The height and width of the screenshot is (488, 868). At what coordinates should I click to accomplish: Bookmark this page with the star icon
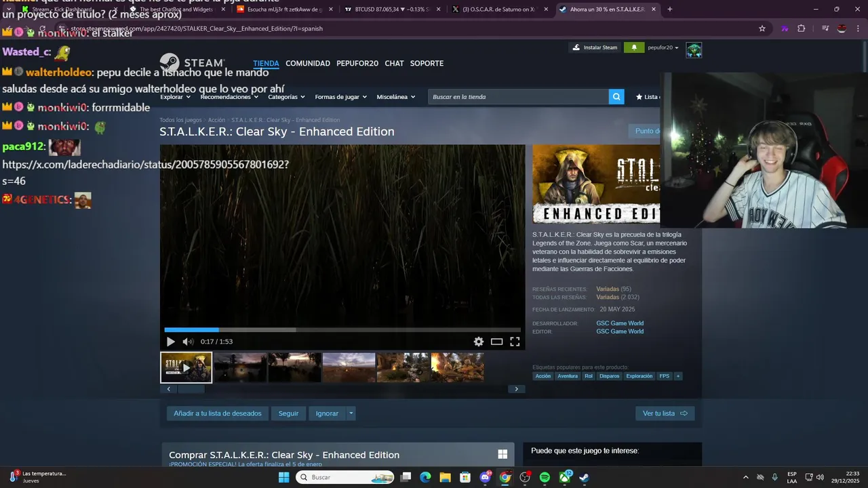[762, 28]
